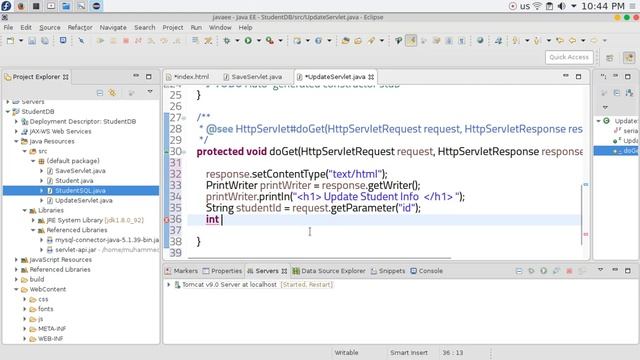
Task: Click the Save All toolbar icon
Action: [44, 41]
